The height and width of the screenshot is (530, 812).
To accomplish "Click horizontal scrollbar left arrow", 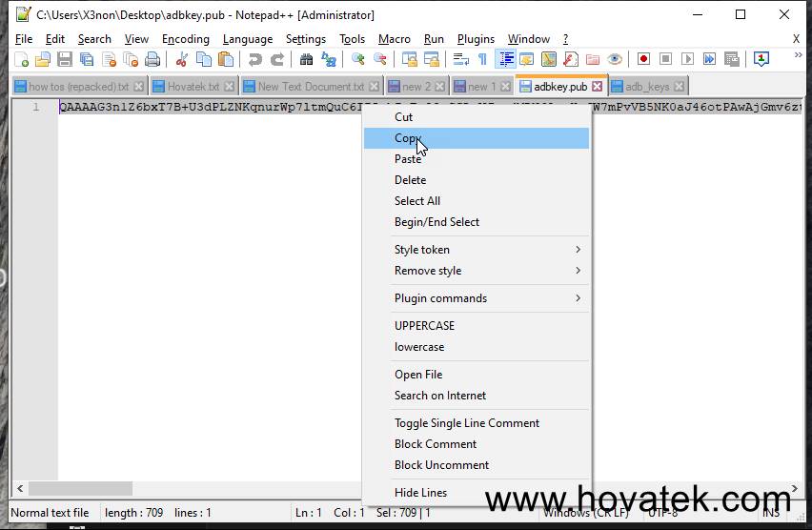I will [x=20, y=489].
